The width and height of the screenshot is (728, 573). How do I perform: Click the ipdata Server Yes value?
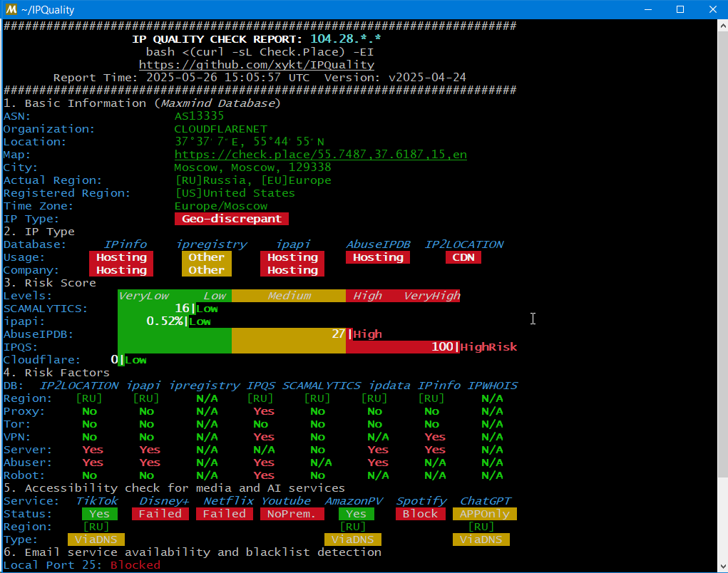tap(378, 450)
